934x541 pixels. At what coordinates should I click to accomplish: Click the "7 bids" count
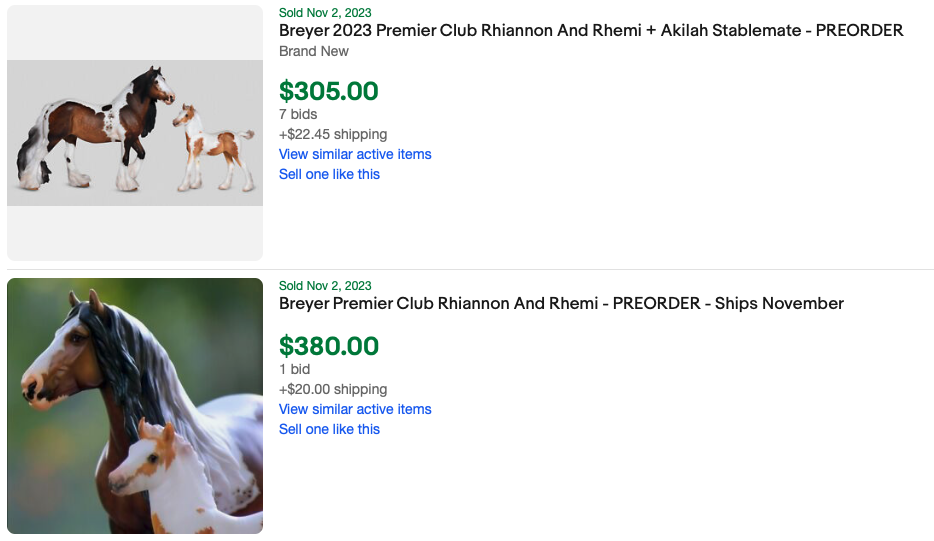click(x=298, y=114)
